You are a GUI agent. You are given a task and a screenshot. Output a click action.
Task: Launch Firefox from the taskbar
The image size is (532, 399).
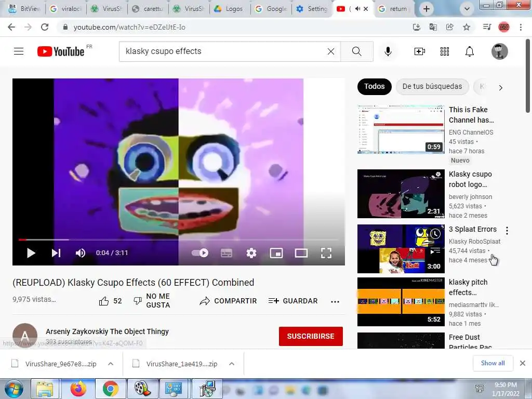click(x=78, y=389)
